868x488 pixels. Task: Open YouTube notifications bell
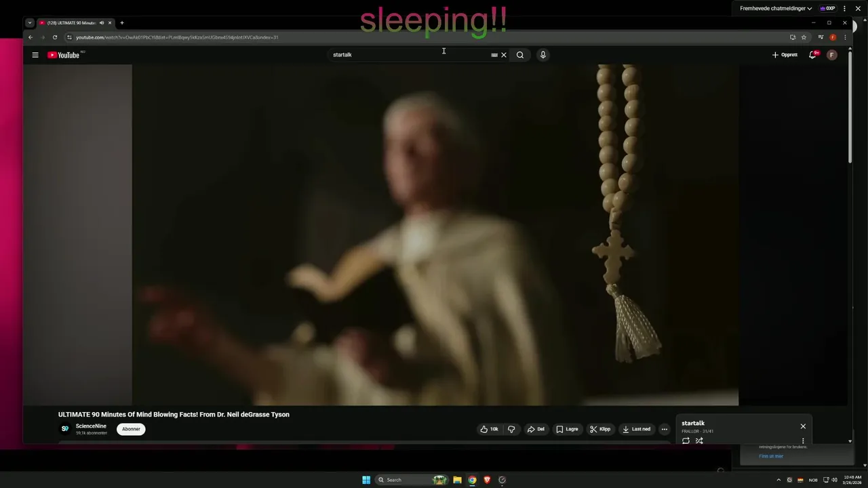coord(812,55)
